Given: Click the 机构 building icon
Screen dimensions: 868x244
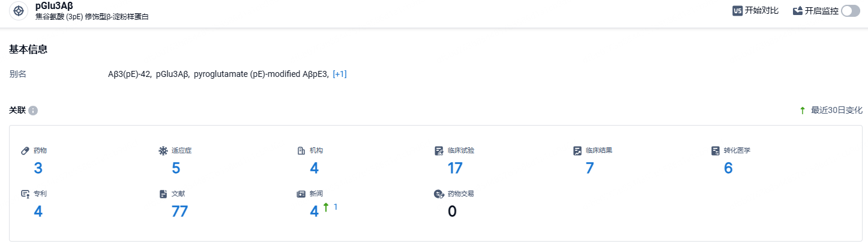Looking at the screenshot, I should point(301,150).
